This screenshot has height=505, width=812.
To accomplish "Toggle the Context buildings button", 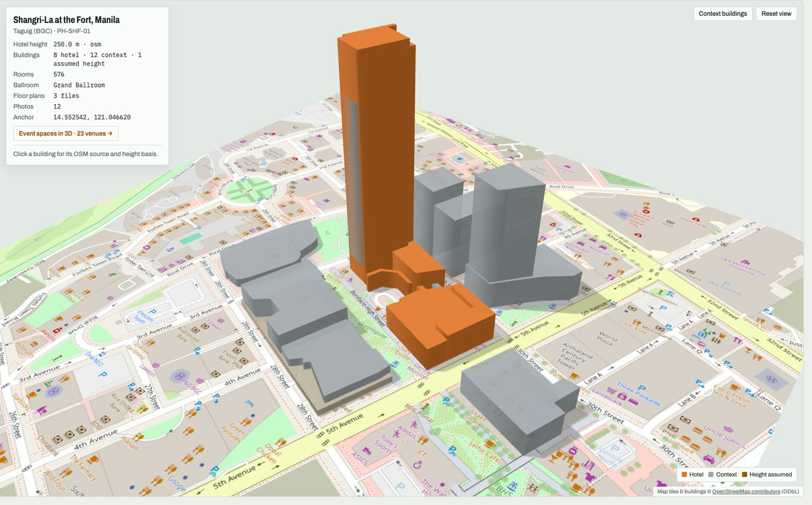I will pos(723,14).
